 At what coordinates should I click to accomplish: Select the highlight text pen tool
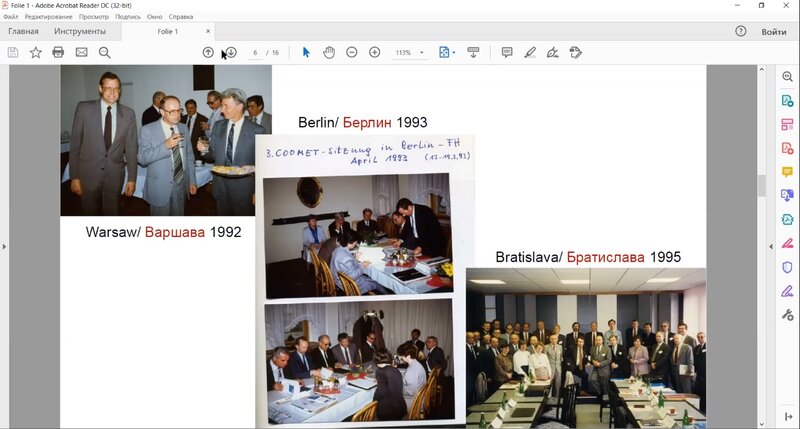coord(530,52)
